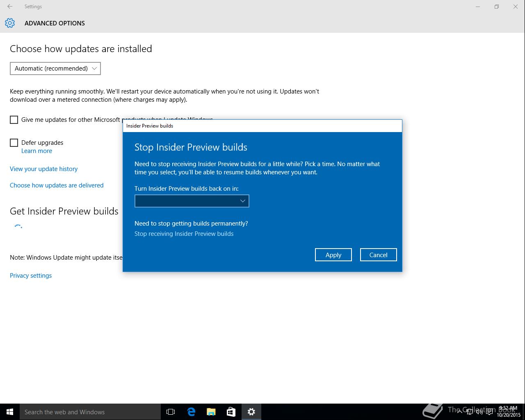Viewport: 525px width, 420px height.
Task: Show hidden tray icons chevron
Action: tap(459, 412)
